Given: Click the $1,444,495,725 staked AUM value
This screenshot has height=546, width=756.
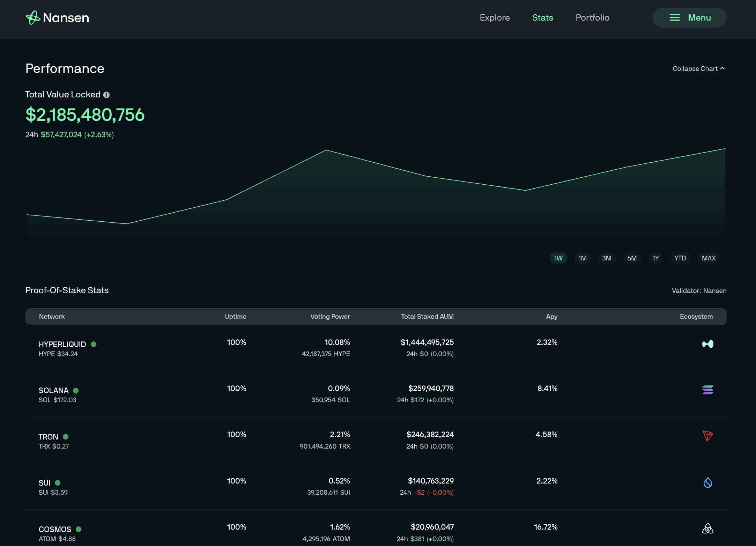Looking at the screenshot, I should 427,342.
